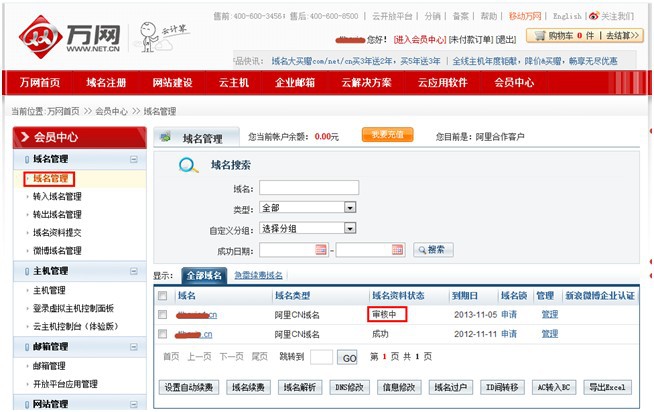
Task: Click the 云计算 mascot image
Action: coord(162,38)
